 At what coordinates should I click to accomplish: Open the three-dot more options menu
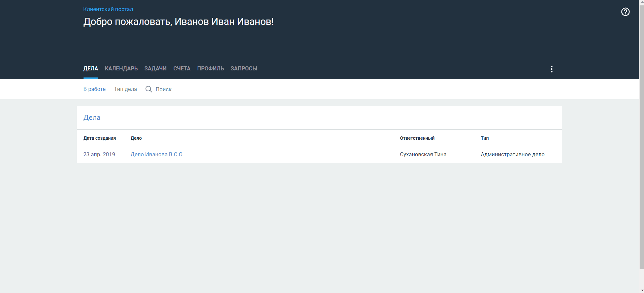pos(551,69)
